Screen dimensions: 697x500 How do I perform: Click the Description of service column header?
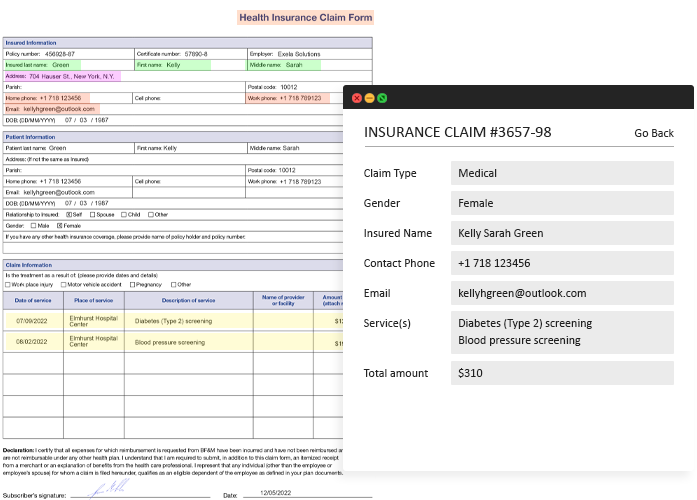click(188, 300)
